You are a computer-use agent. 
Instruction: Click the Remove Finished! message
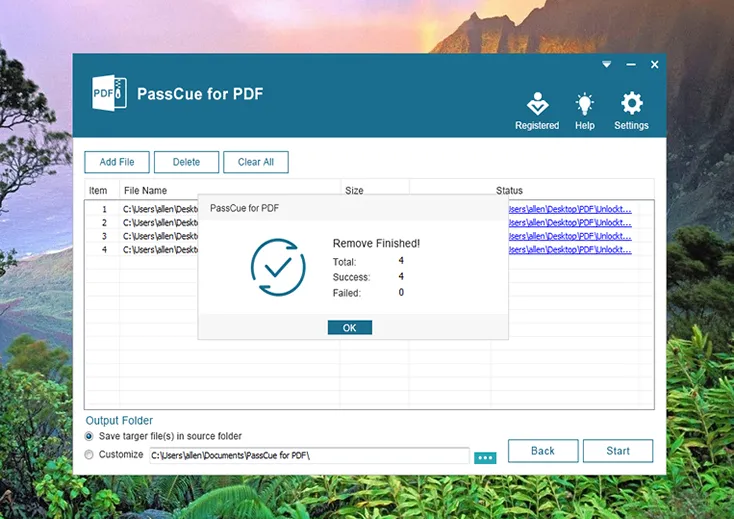[376, 243]
